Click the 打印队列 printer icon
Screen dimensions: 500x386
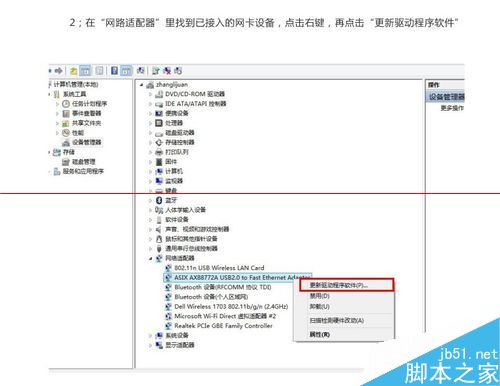tap(159, 152)
